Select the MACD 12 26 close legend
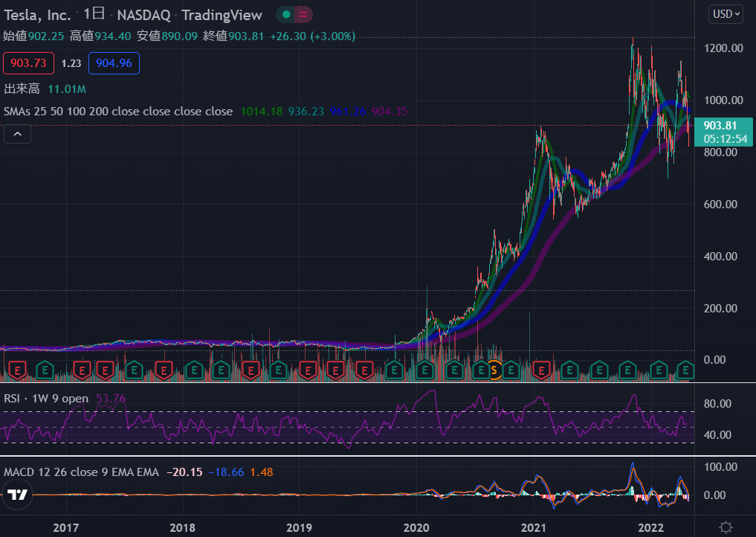 pos(81,472)
